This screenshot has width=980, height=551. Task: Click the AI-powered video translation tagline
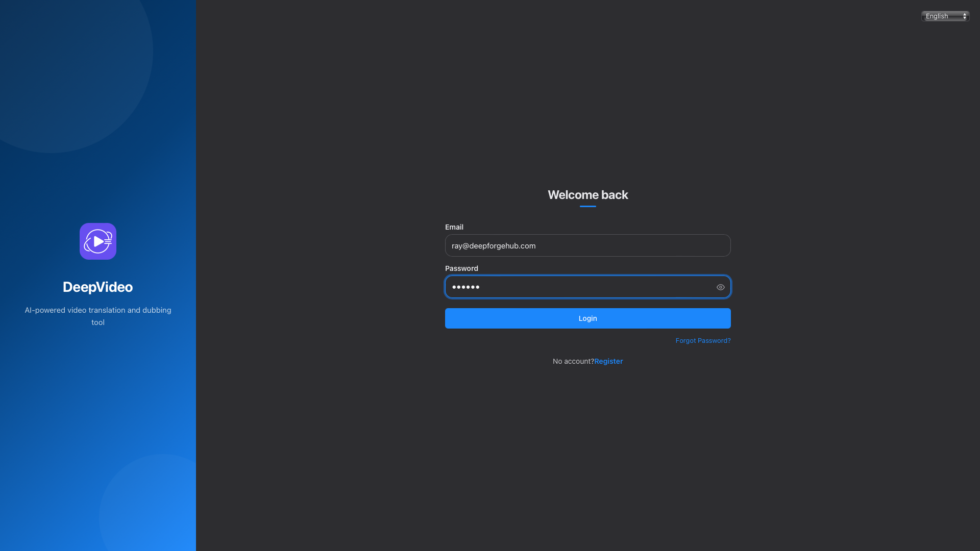click(x=98, y=316)
